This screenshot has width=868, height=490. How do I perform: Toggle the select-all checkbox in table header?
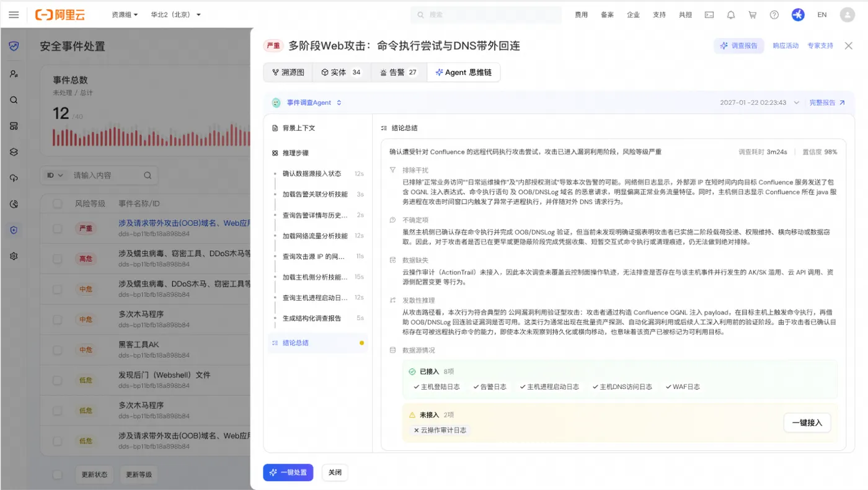coord(58,203)
